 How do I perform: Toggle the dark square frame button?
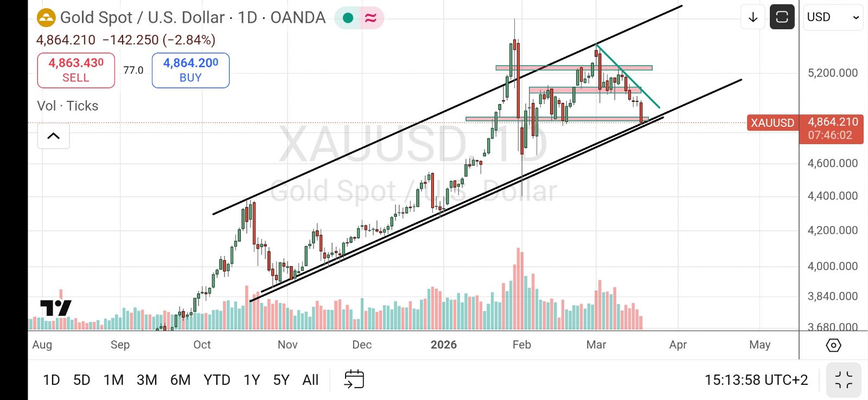coord(782,17)
